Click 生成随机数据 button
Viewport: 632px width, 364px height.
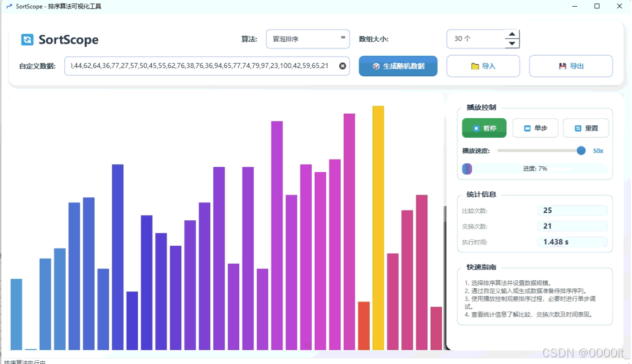coord(398,66)
